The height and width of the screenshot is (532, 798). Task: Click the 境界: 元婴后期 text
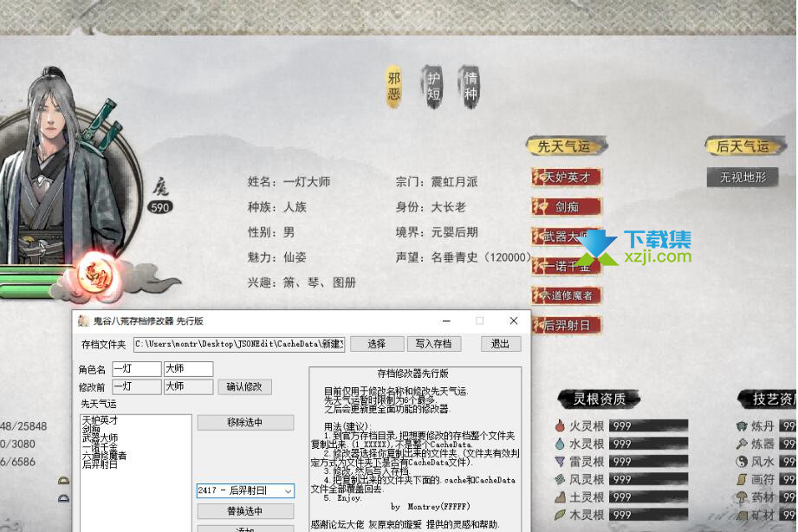tap(437, 232)
